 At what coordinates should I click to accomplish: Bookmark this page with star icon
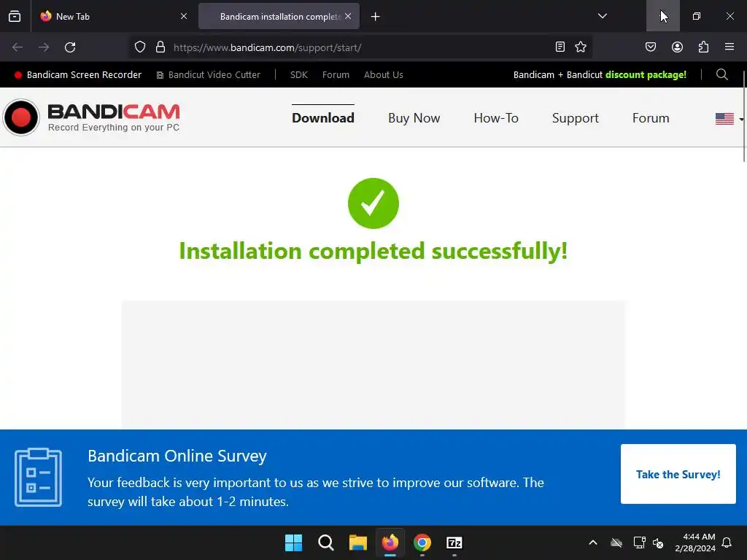click(x=581, y=47)
